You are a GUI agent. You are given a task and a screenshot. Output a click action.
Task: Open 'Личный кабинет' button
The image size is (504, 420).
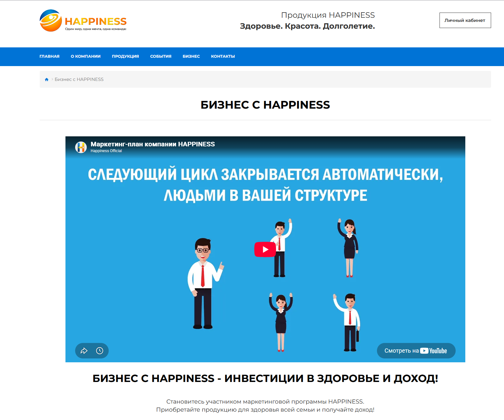465,20
